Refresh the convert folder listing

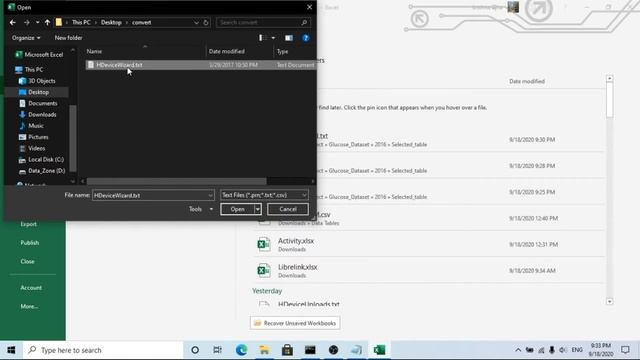[206, 22]
